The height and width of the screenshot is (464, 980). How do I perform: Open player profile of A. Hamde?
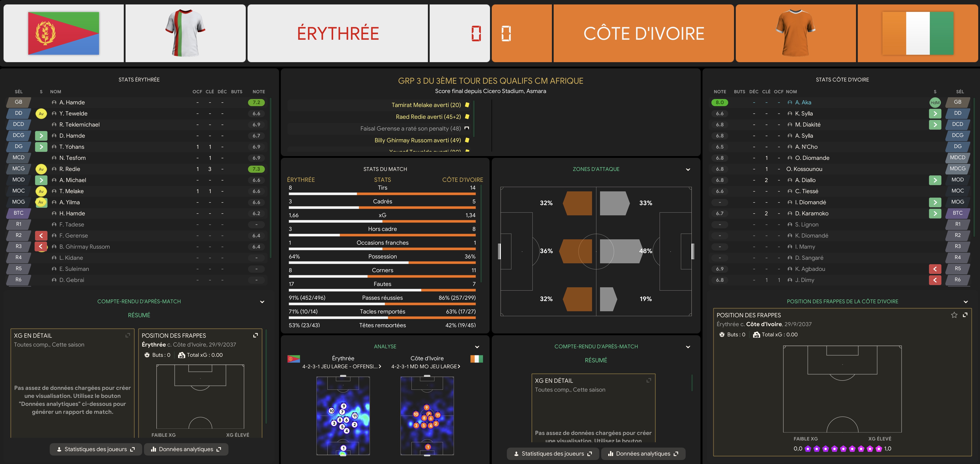click(x=72, y=102)
